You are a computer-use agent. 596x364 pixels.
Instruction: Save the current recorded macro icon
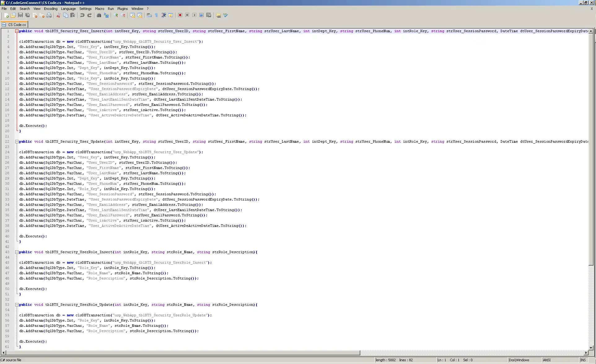[209, 15]
